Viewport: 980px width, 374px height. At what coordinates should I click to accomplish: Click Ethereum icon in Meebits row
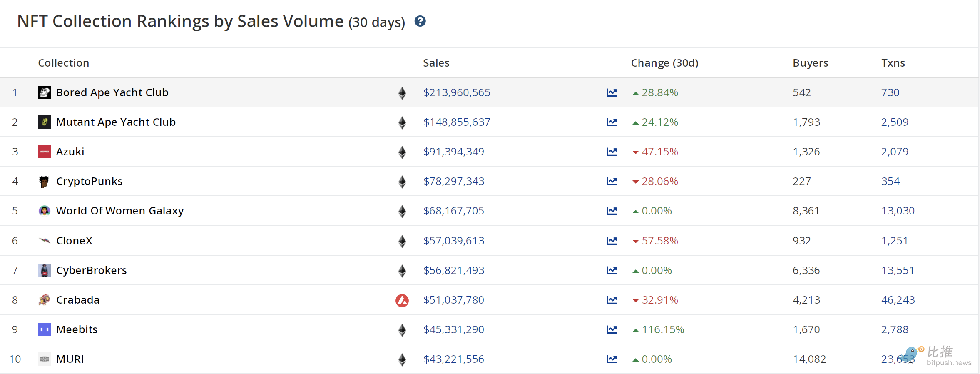coord(402,330)
